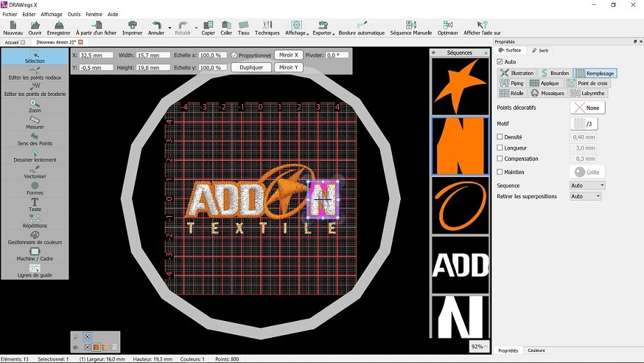Viewport: 644px width, 363px height.
Task: Open the Tissu fabric settings
Action: pos(244,28)
